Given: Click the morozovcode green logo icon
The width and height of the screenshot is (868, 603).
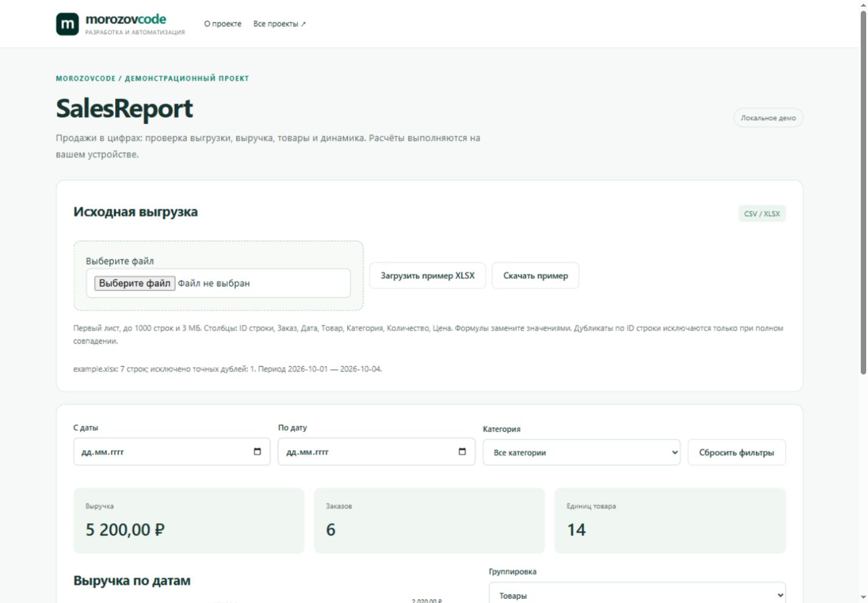Looking at the screenshot, I should point(67,24).
